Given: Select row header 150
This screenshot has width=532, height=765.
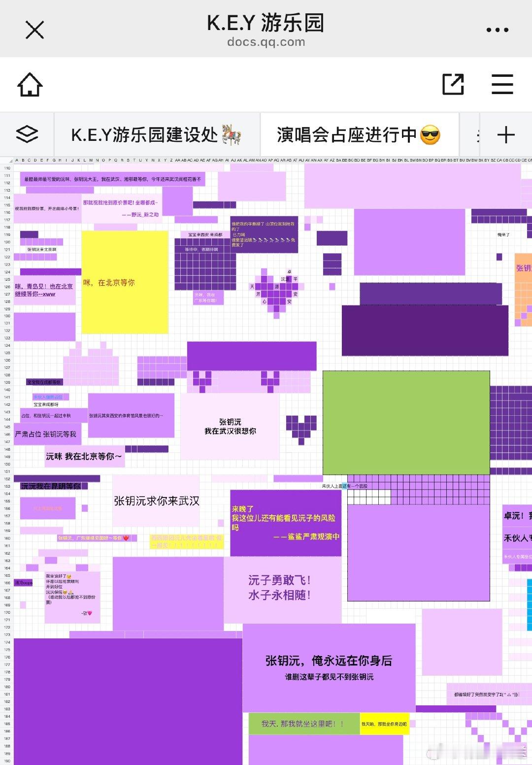Looking at the screenshot, I should pos(7,464).
